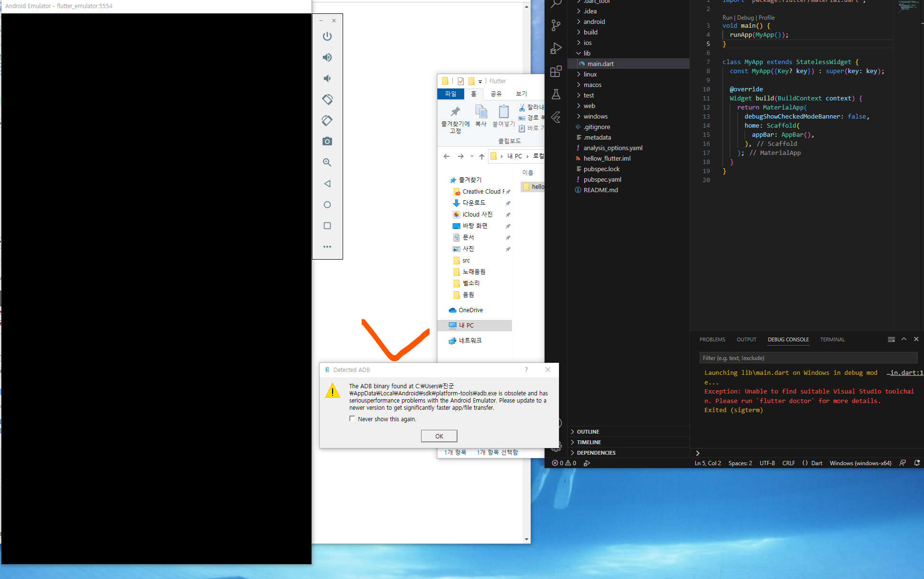Click the debug console REPL input prompt
The image size is (924, 579).
tap(808, 453)
